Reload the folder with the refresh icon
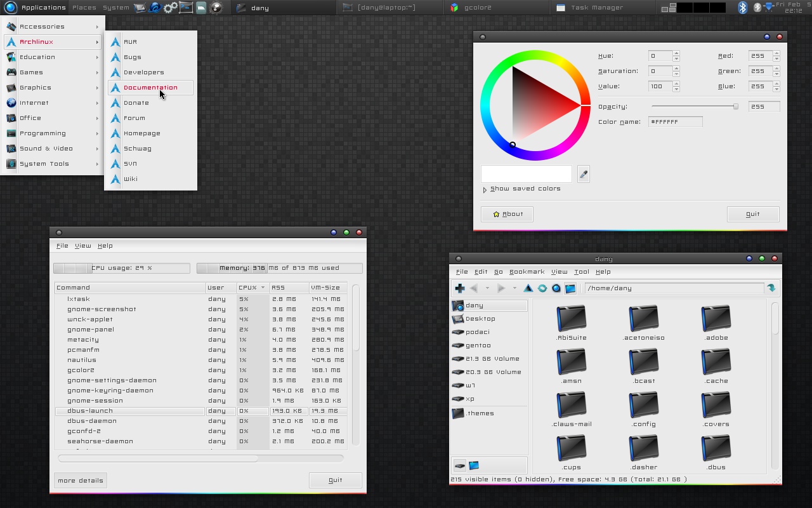The height and width of the screenshot is (508, 812). [542, 288]
